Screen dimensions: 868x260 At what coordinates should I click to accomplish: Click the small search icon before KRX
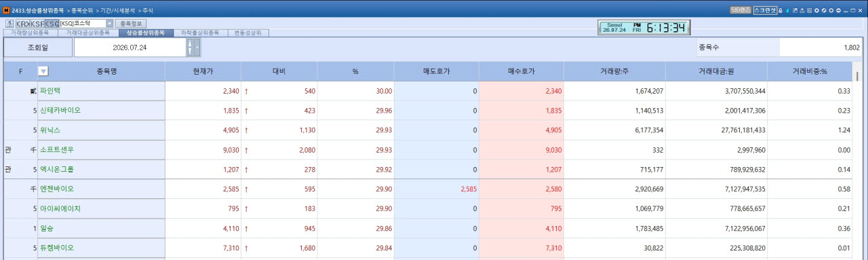[x=9, y=23]
